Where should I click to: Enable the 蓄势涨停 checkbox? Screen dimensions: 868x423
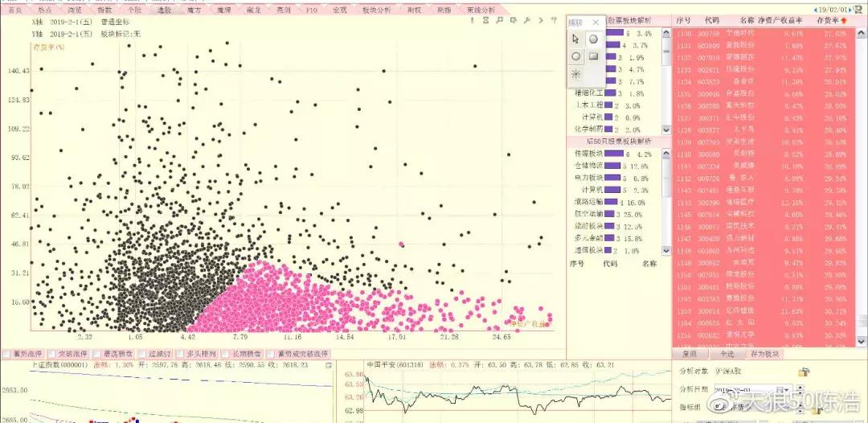click(6, 353)
